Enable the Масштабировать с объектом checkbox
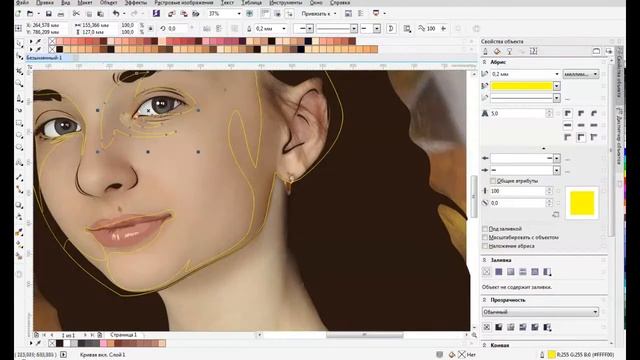640x360 pixels. 485,237
